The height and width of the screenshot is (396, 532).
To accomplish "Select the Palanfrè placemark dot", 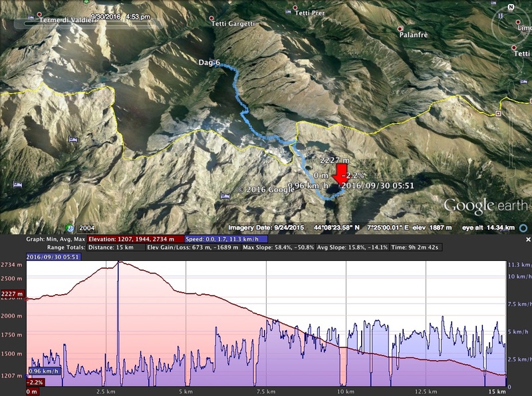I will (x=400, y=29).
